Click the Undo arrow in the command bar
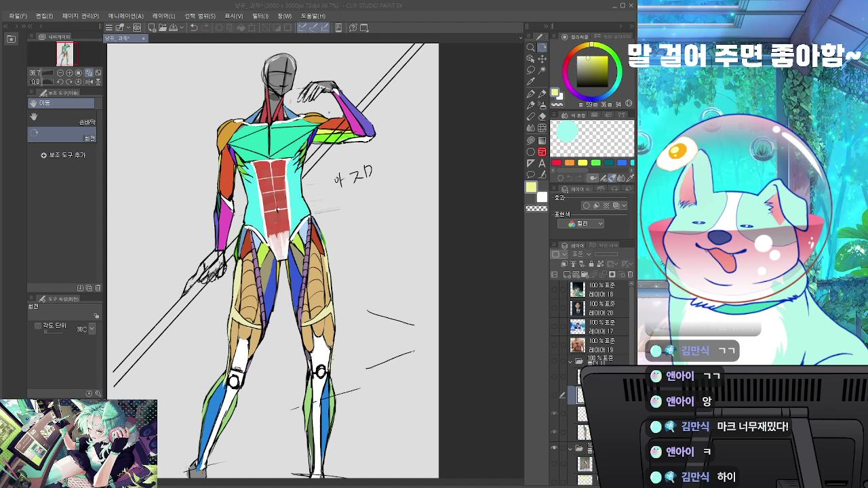868x488 pixels. (x=194, y=28)
